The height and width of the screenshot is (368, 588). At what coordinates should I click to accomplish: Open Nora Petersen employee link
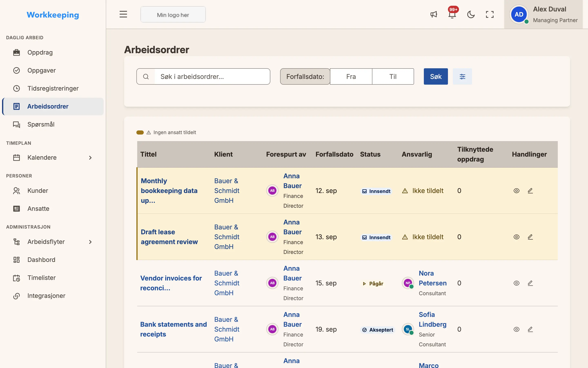coord(432,278)
